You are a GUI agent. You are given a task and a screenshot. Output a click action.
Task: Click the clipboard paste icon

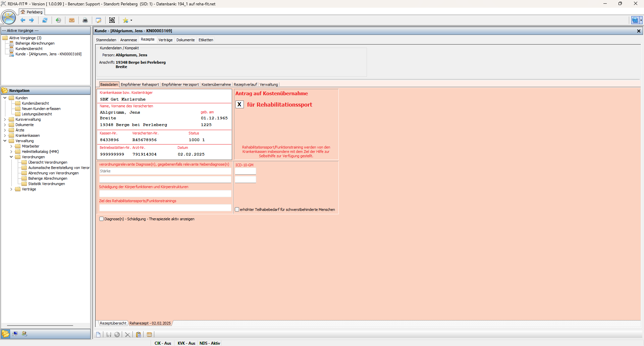click(139, 335)
